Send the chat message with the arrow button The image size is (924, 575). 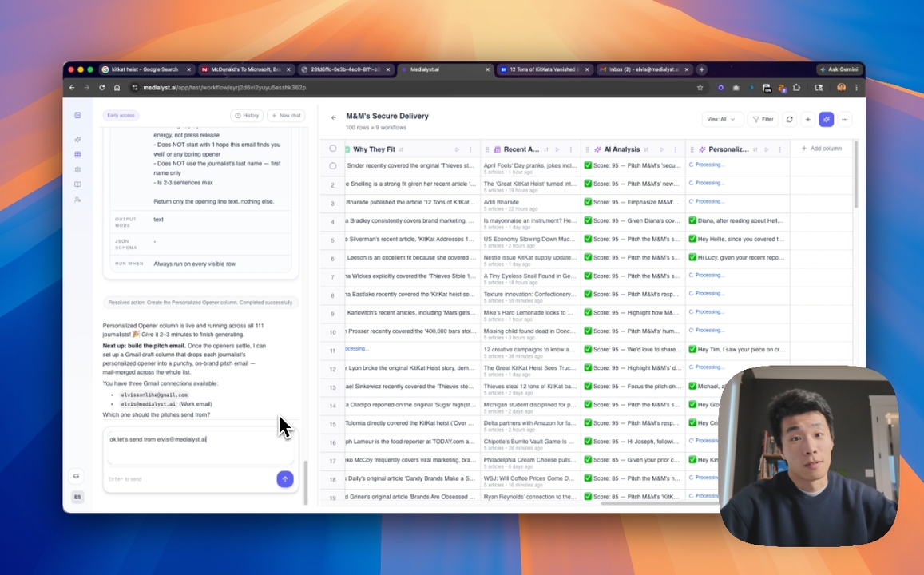tap(285, 479)
